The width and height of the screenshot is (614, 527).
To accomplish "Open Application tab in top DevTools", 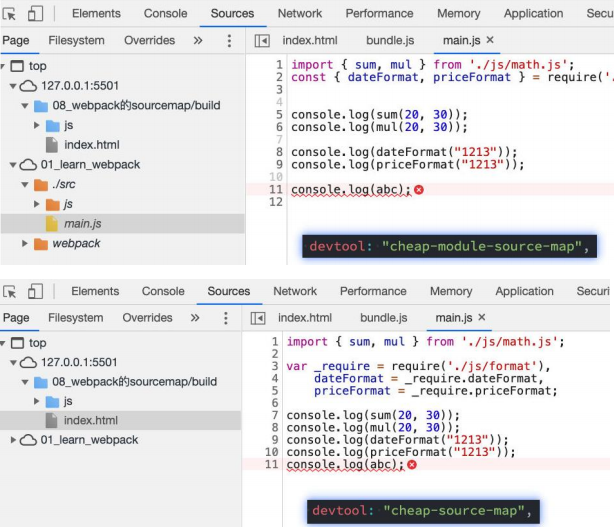I will (x=533, y=14).
